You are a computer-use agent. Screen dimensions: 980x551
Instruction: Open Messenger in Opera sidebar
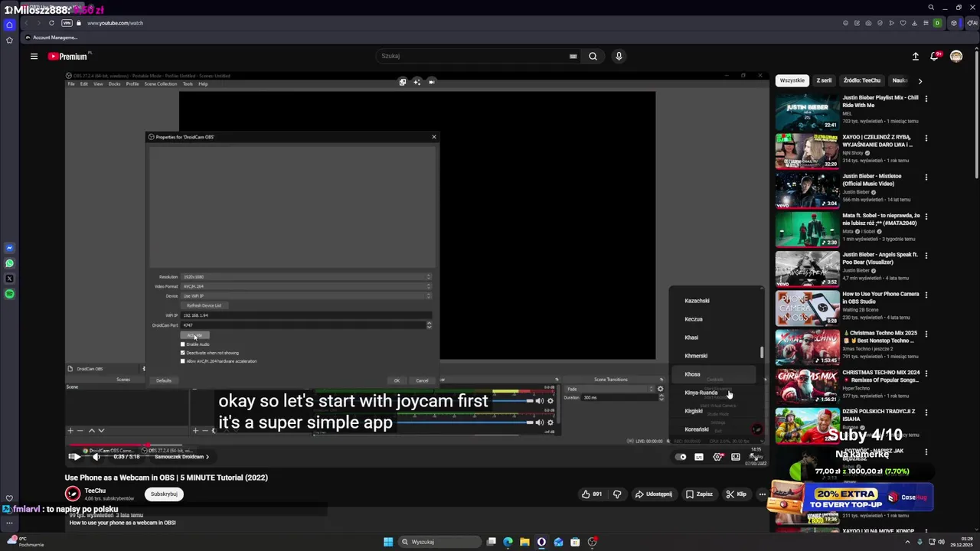(x=9, y=248)
